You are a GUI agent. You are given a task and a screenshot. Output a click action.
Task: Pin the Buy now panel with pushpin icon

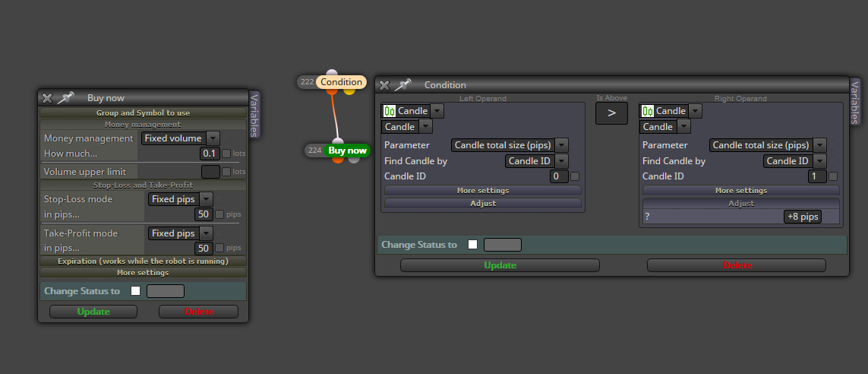[x=65, y=98]
